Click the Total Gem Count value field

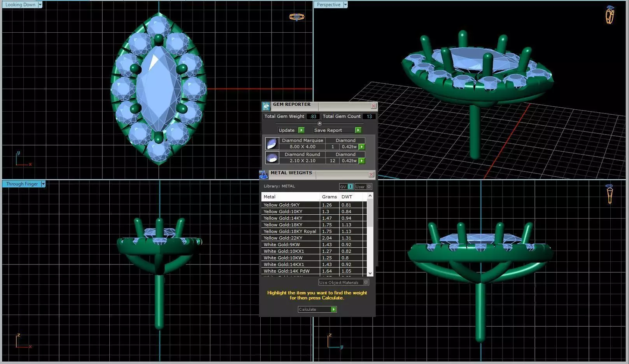tap(369, 116)
